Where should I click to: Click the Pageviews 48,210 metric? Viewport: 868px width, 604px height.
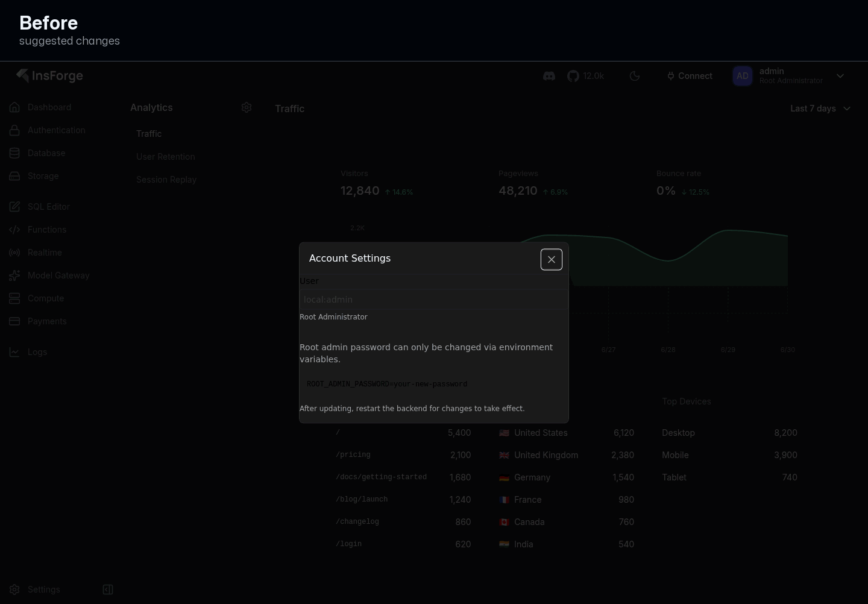pyautogui.click(x=533, y=183)
